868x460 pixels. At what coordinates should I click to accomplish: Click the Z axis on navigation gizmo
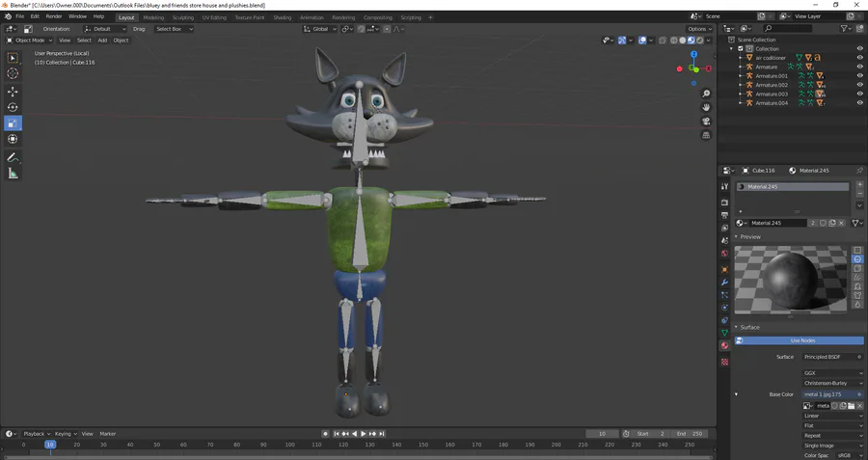tap(693, 54)
